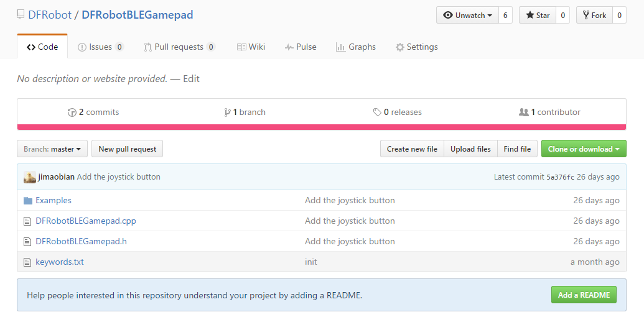644x330 pixels.
Task: Open the Branch: master dropdown
Action: click(52, 149)
